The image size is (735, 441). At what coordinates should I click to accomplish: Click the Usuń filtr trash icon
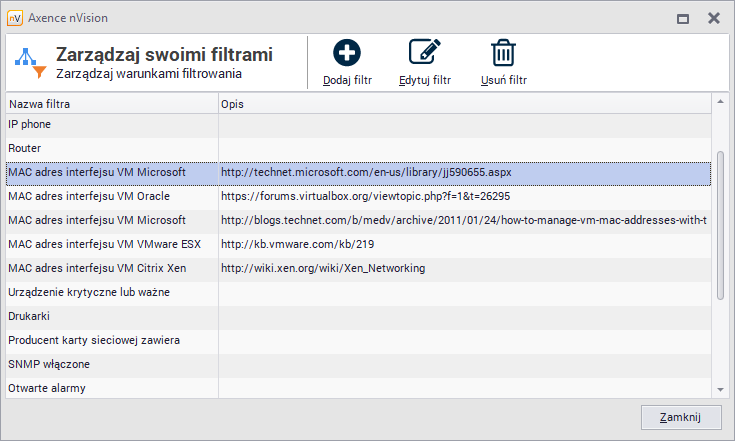[x=503, y=54]
